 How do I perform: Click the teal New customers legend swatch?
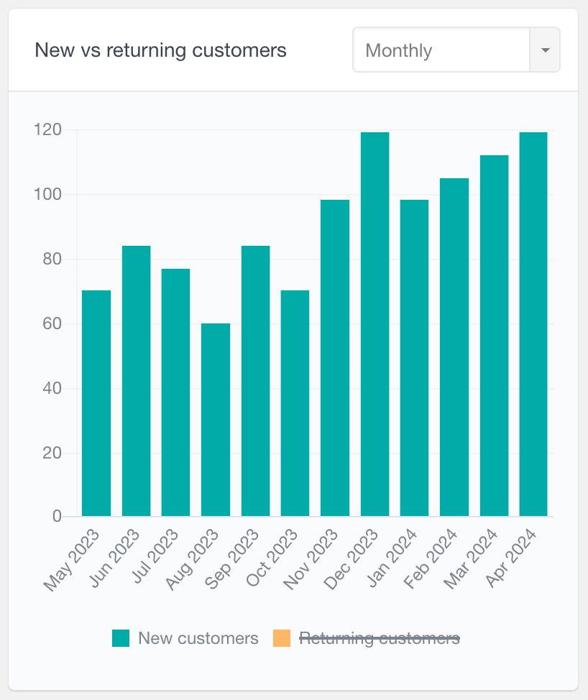pos(121,638)
